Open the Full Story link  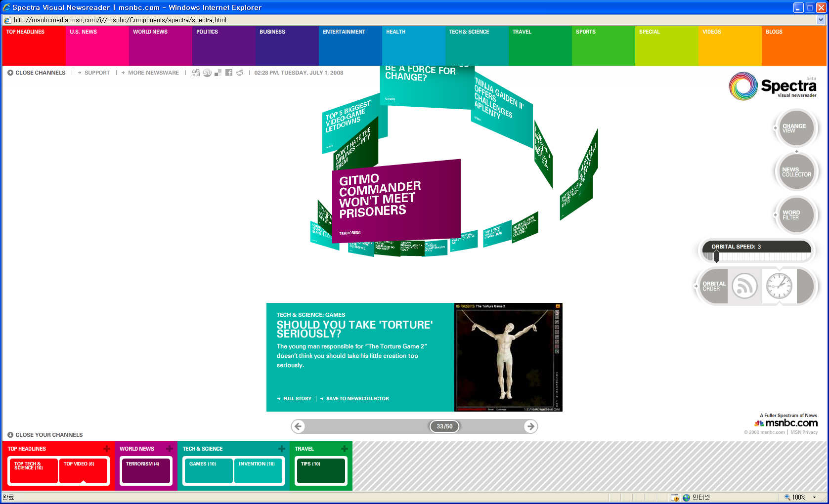click(x=297, y=398)
